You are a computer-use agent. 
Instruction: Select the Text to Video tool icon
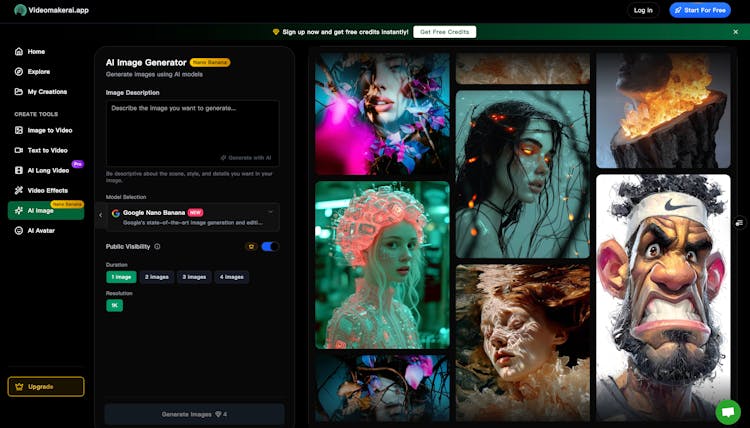coord(19,150)
